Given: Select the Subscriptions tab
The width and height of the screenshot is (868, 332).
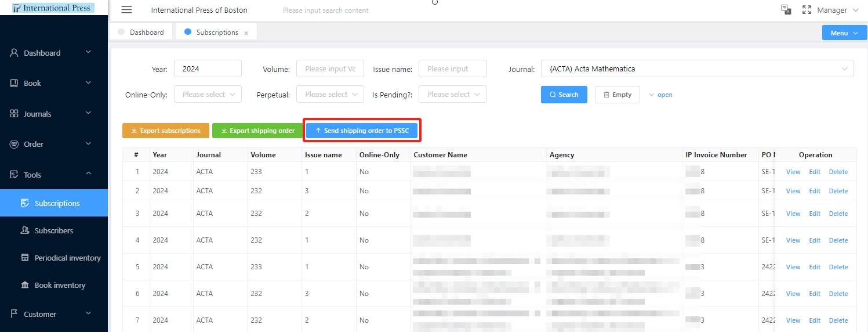Looking at the screenshot, I should point(217,33).
